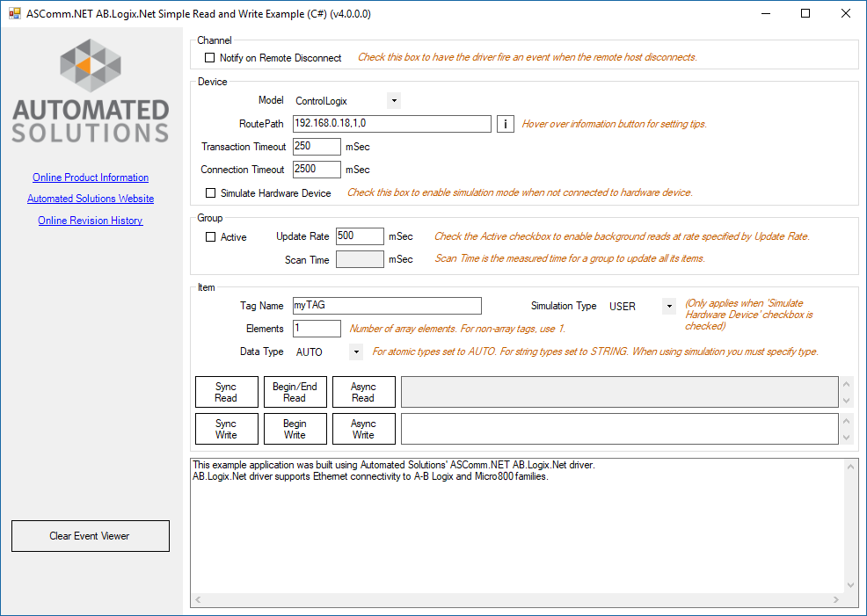867x616 pixels.
Task: Click the RoutePath information button
Action: [506, 124]
